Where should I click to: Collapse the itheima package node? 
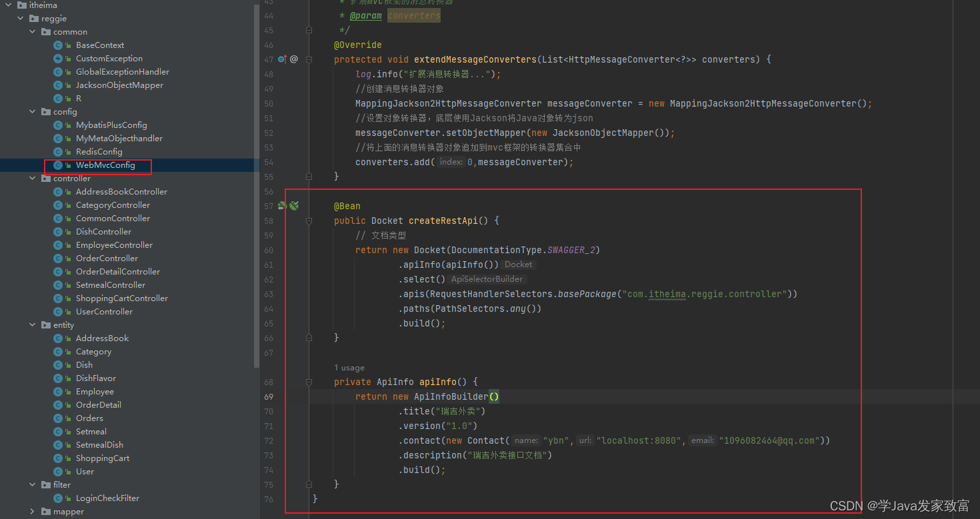click(9, 5)
